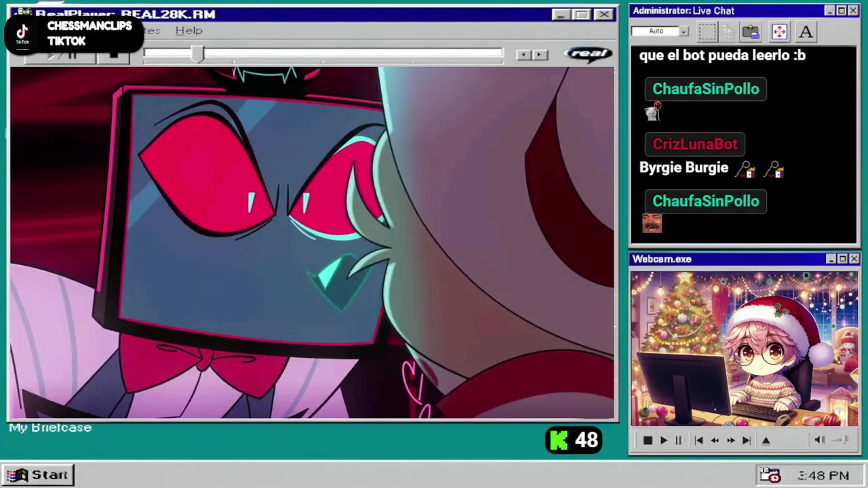The image size is (868, 488).
Task: Minimize the Live Chat window
Action: [x=830, y=11]
